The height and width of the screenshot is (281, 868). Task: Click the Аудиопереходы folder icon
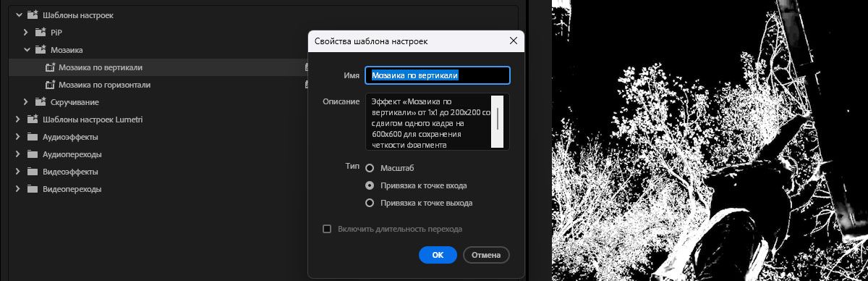pyautogui.click(x=32, y=154)
